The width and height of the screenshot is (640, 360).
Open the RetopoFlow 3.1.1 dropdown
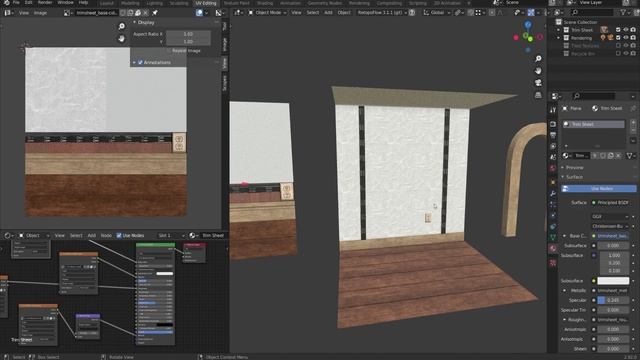pos(382,13)
